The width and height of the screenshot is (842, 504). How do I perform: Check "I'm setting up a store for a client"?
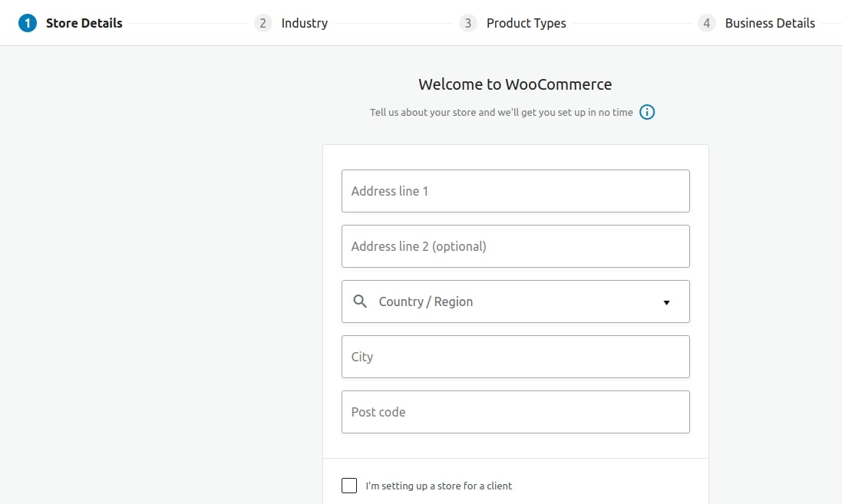(x=349, y=486)
